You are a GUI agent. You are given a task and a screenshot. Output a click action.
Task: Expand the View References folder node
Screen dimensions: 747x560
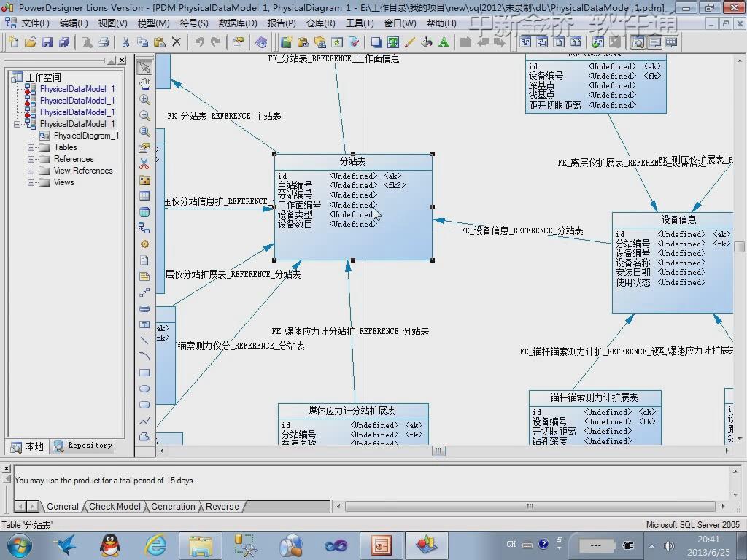click(x=31, y=171)
